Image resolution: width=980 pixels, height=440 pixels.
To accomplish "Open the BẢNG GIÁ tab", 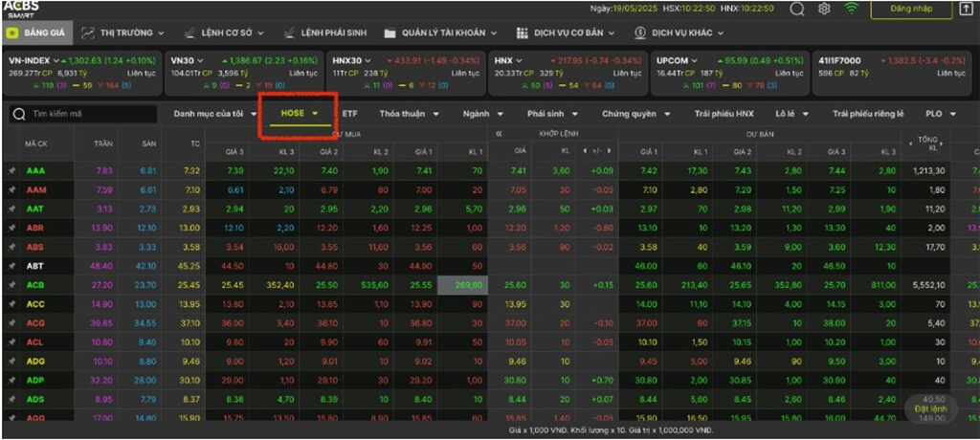I will 37,33.
